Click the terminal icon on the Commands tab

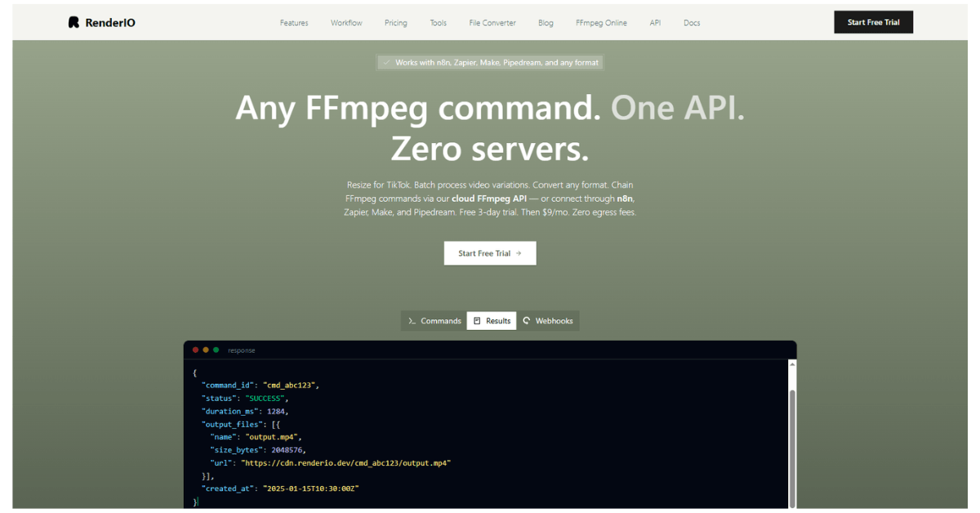point(412,321)
